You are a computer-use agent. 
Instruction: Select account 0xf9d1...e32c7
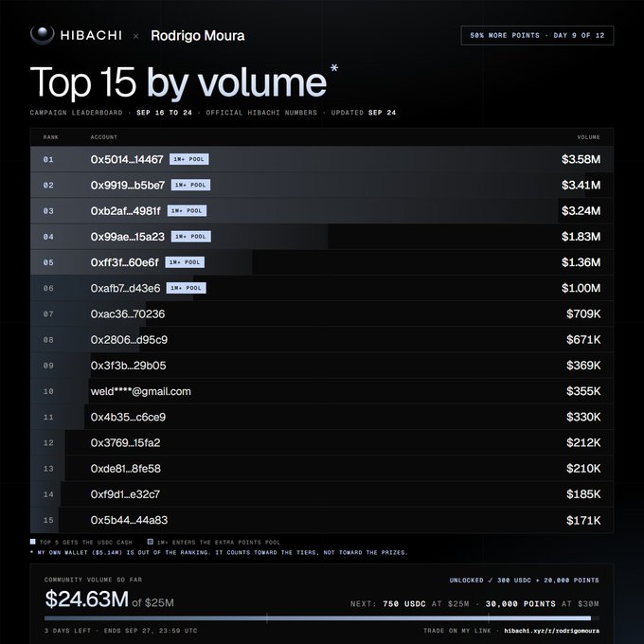pos(125,494)
